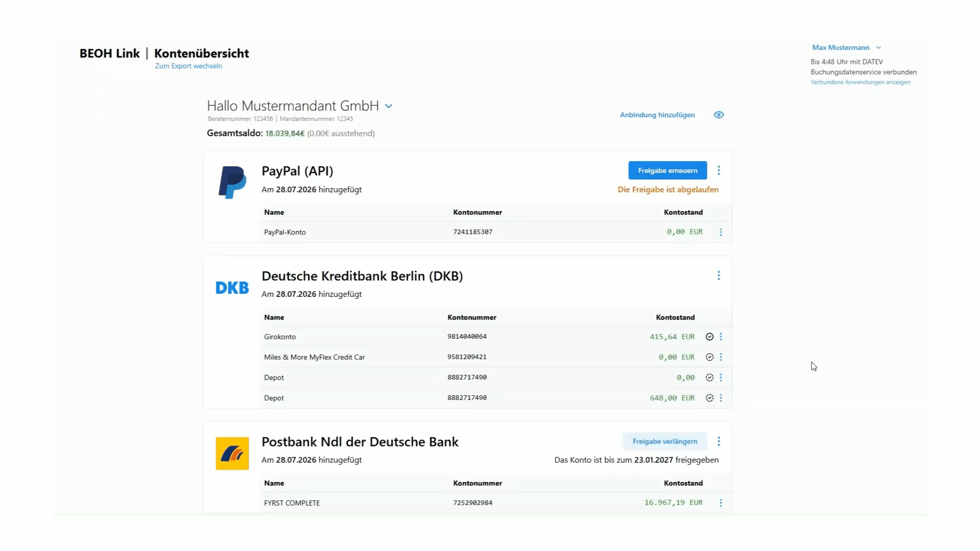Click the Gesamtsaldo amount 18.039,84€
Viewport: 980px width, 551px height.
[x=285, y=133]
